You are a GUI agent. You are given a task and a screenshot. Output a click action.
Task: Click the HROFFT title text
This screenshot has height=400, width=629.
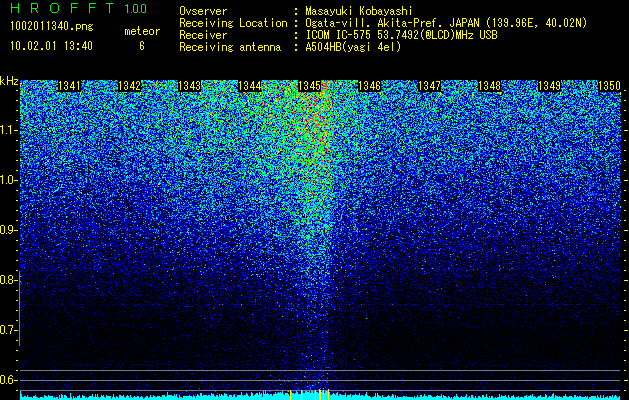[x=62, y=8]
